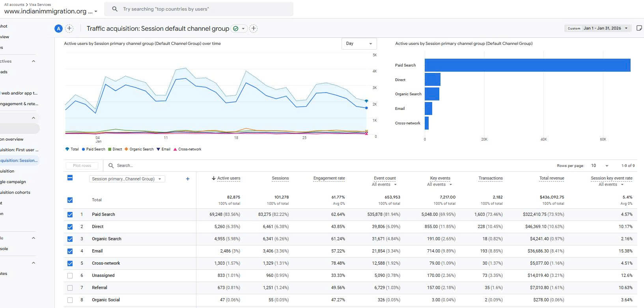Open Session primary Channel Group dimension dropdown
The height and width of the screenshot is (308, 644).
127,179
